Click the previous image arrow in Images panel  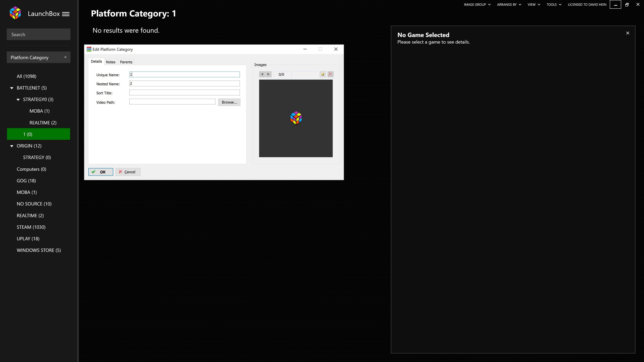[x=262, y=74]
